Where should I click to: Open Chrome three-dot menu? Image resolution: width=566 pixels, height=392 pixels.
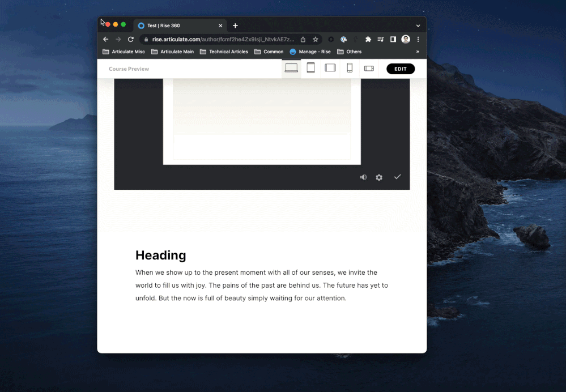(x=418, y=39)
